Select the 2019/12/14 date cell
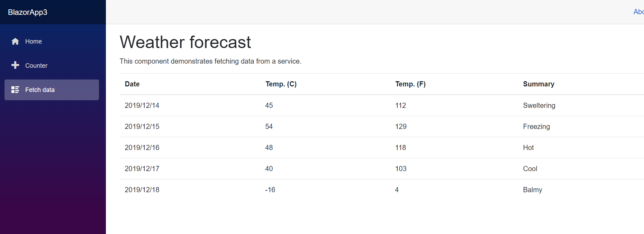The image size is (644, 234). tap(142, 105)
